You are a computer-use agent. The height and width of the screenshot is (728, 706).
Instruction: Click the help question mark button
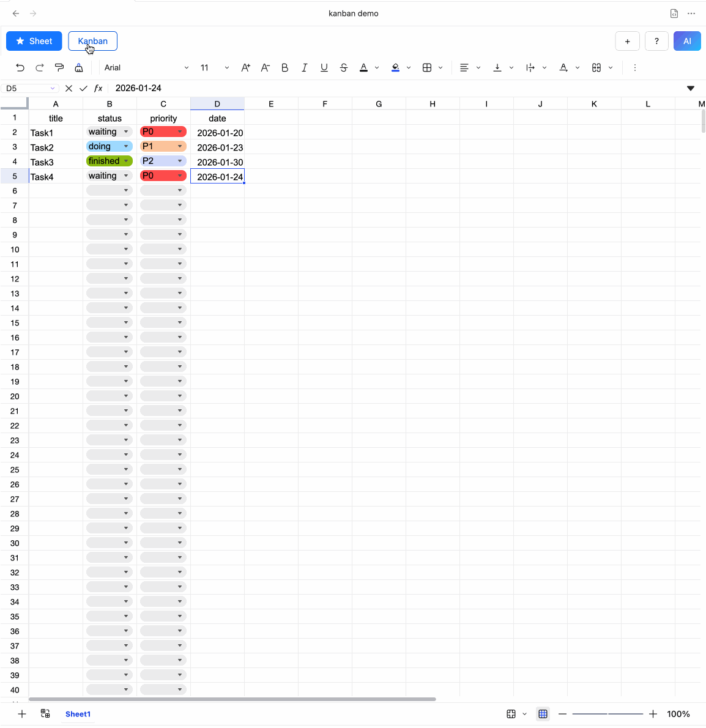click(656, 41)
